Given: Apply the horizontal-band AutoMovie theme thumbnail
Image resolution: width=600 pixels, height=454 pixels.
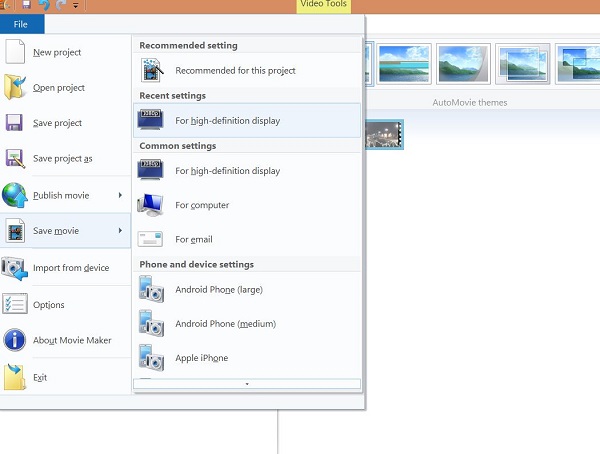Looking at the screenshot, I should (x=404, y=64).
